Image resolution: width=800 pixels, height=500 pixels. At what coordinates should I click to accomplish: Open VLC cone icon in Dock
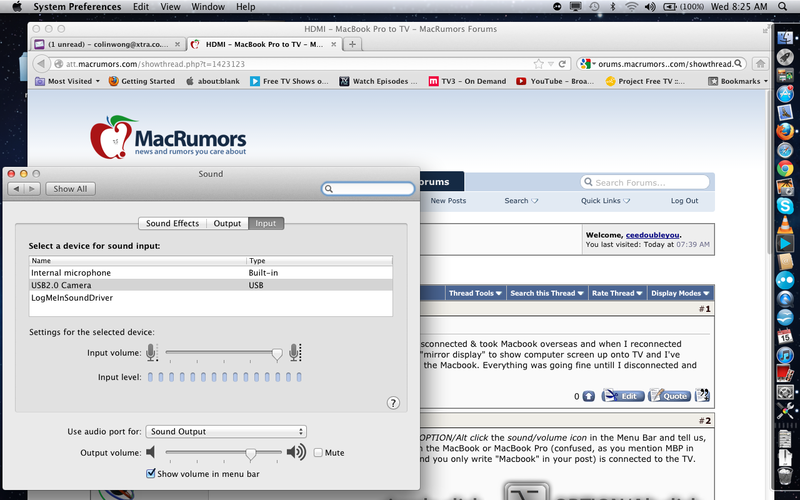(785, 224)
